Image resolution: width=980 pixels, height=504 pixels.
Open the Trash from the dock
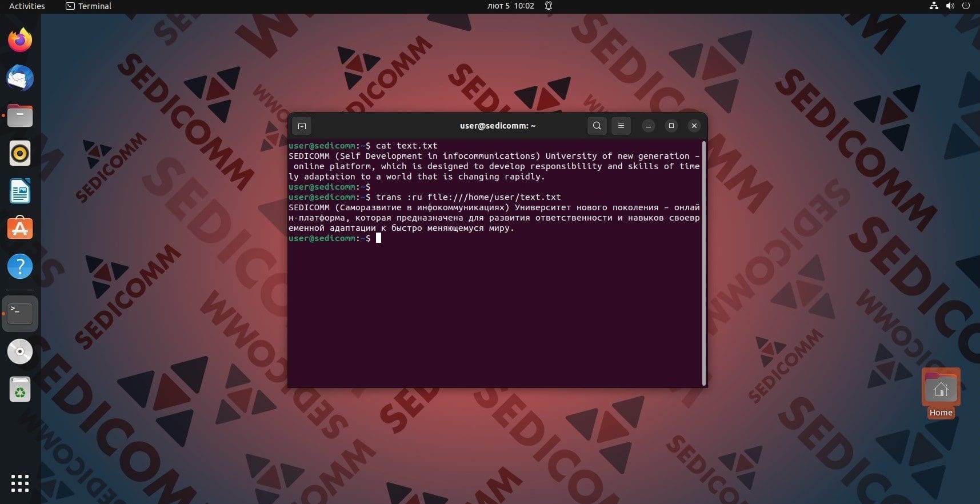[20, 390]
